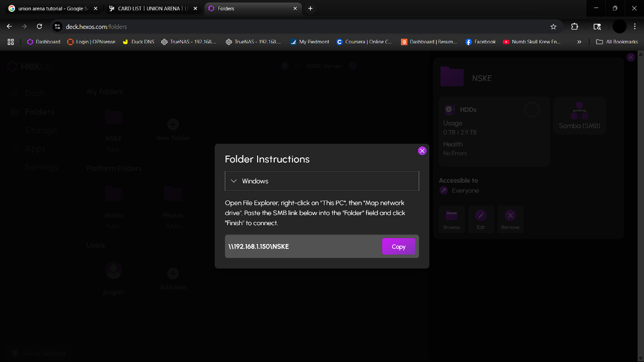Close the NSKE folder details panel
This screenshot has height=362, width=644.
[x=631, y=57]
